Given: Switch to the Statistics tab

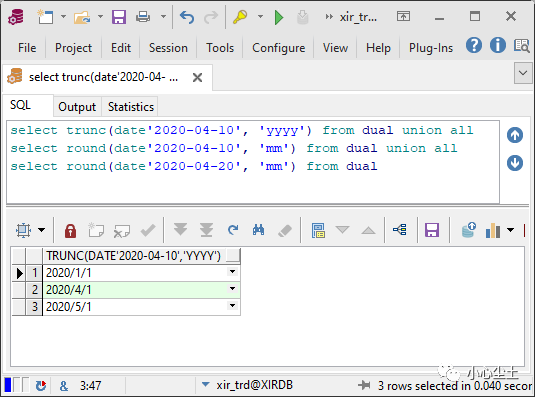Looking at the screenshot, I should coord(131,107).
